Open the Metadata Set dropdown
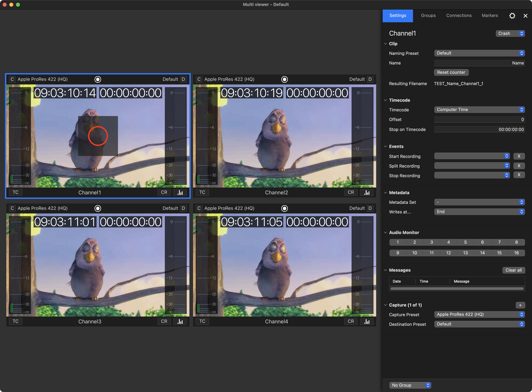The height and width of the screenshot is (392, 532). [479, 202]
